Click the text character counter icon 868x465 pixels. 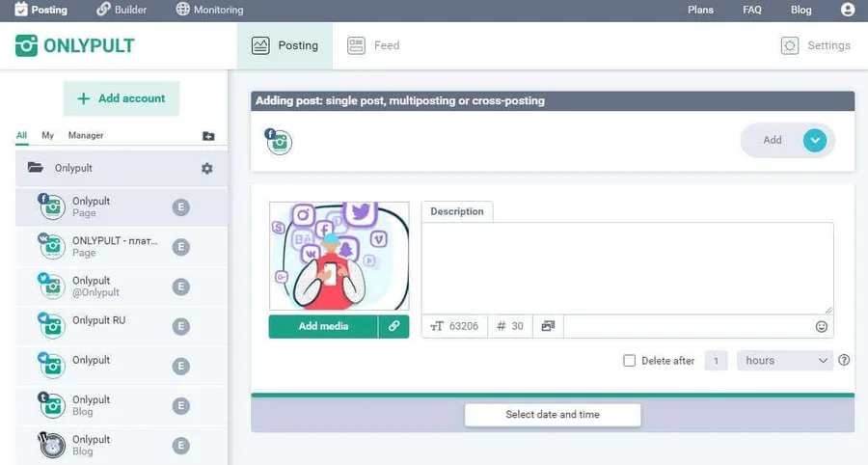437,326
